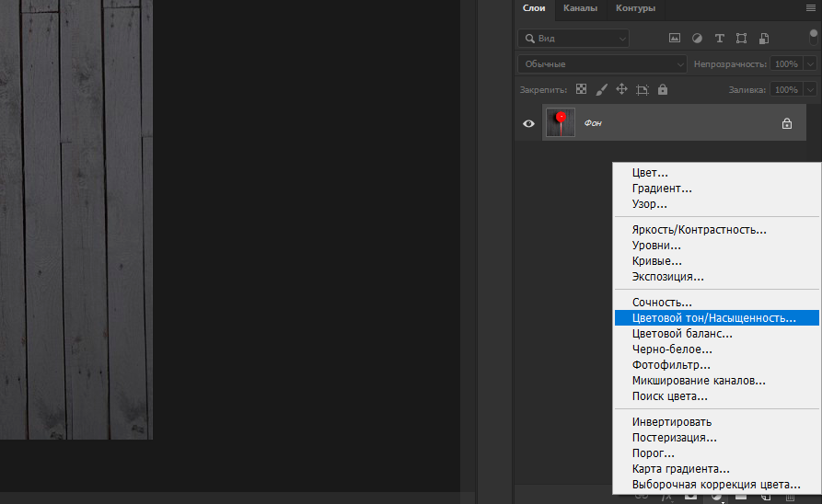Open the Обычные blend mode dropdown
Viewport: 822px width, 504px height.
coord(602,63)
